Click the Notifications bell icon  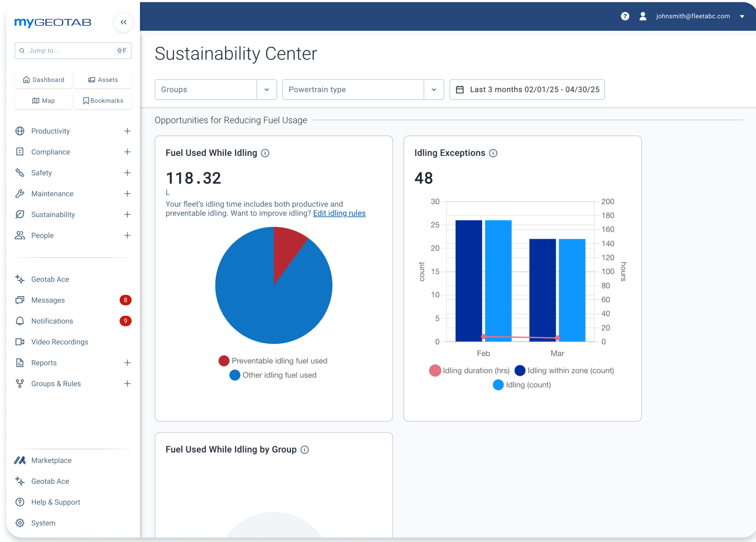[20, 321]
